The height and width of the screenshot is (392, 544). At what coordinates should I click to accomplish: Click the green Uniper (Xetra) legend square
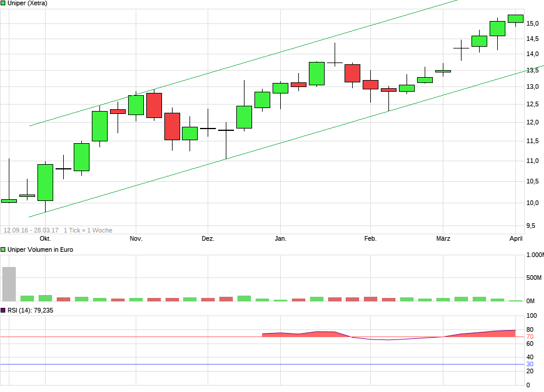click(x=3, y=3)
